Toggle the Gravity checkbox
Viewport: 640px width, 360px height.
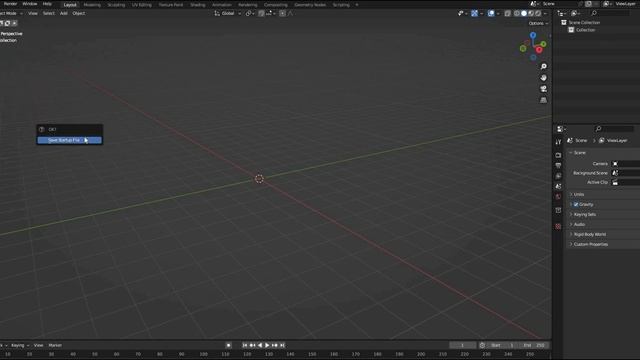576,204
